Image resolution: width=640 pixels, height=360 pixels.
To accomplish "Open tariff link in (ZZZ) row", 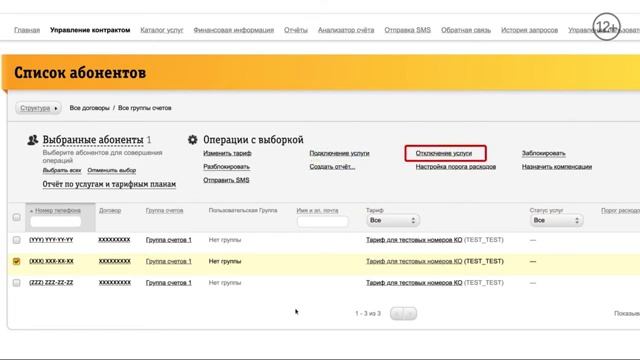I will point(414,282).
